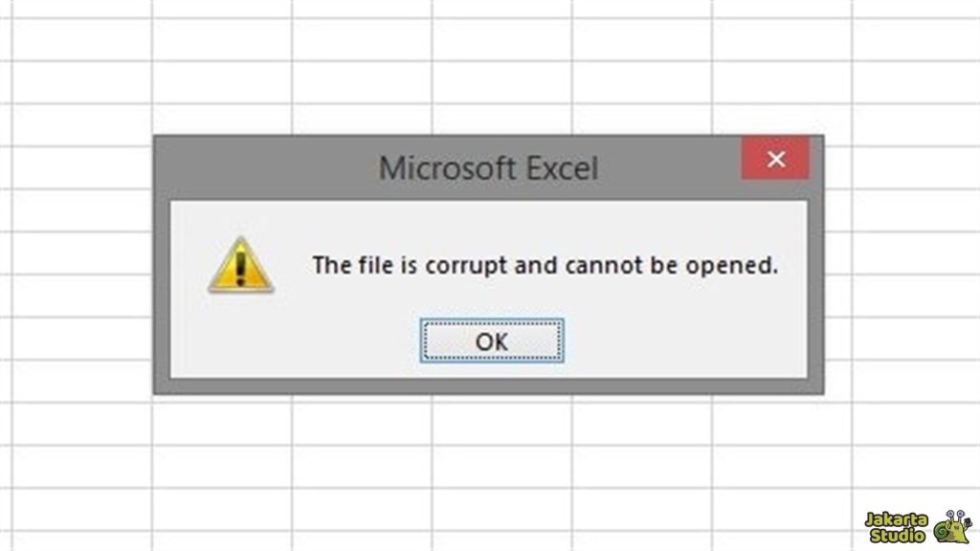Select the white X close icon on the dialog
The height and width of the screenshot is (551, 980).
[x=776, y=159]
